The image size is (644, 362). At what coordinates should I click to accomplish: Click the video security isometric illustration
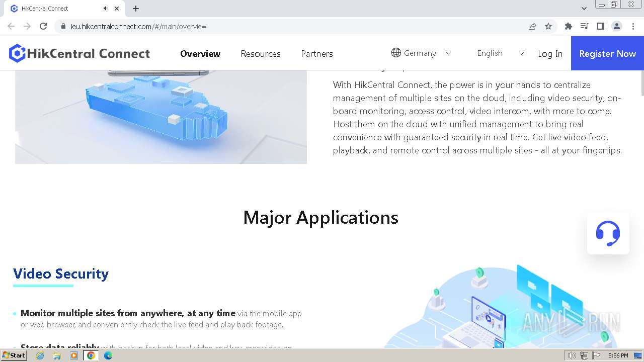[x=501, y=307]
